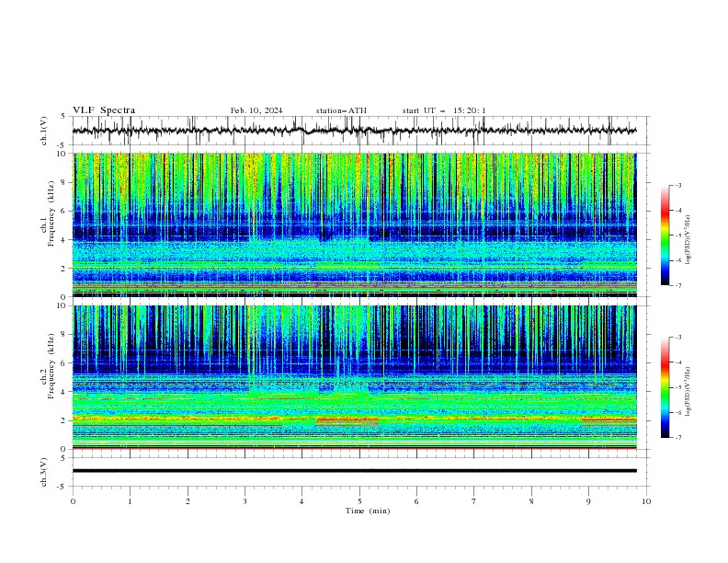728x563 pixels.
Task: Select the 'ch.1(V)' waveform axis label
Action: 44,131
